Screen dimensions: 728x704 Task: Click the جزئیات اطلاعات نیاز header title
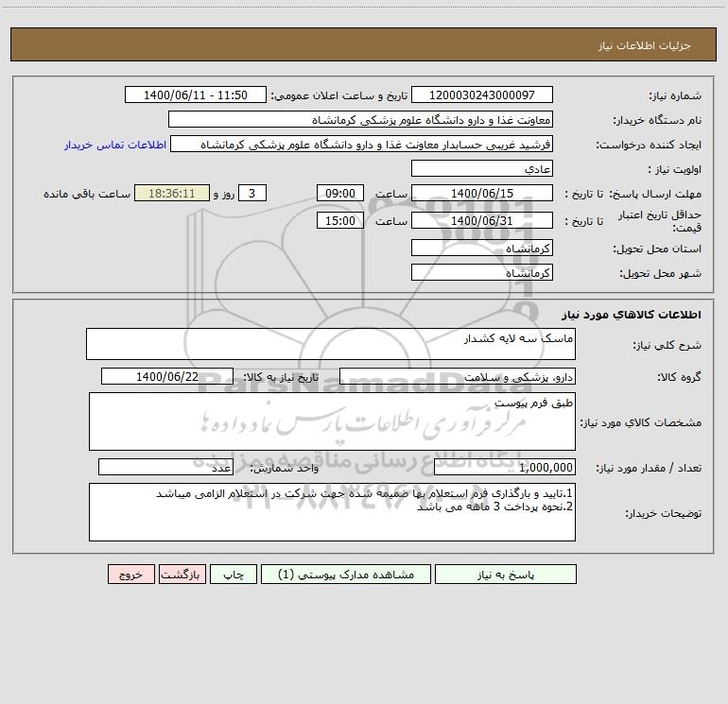[645, 45]
